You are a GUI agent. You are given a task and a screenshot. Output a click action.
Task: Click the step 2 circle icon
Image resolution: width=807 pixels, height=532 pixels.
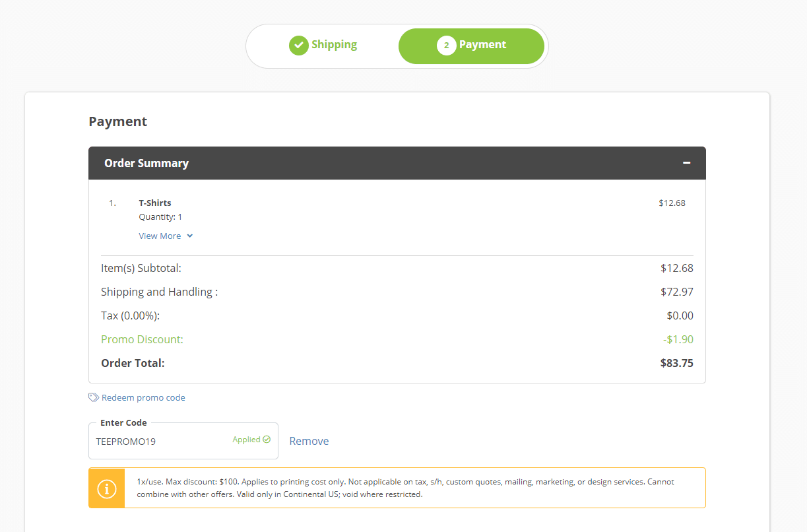coord(446,46)
